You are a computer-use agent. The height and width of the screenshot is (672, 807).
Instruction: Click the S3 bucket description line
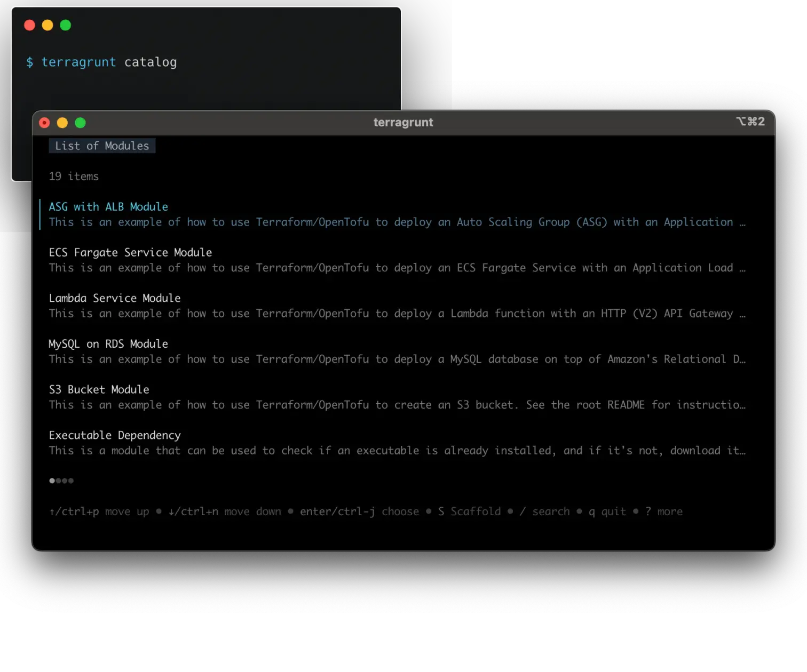[x=397, y=405]
